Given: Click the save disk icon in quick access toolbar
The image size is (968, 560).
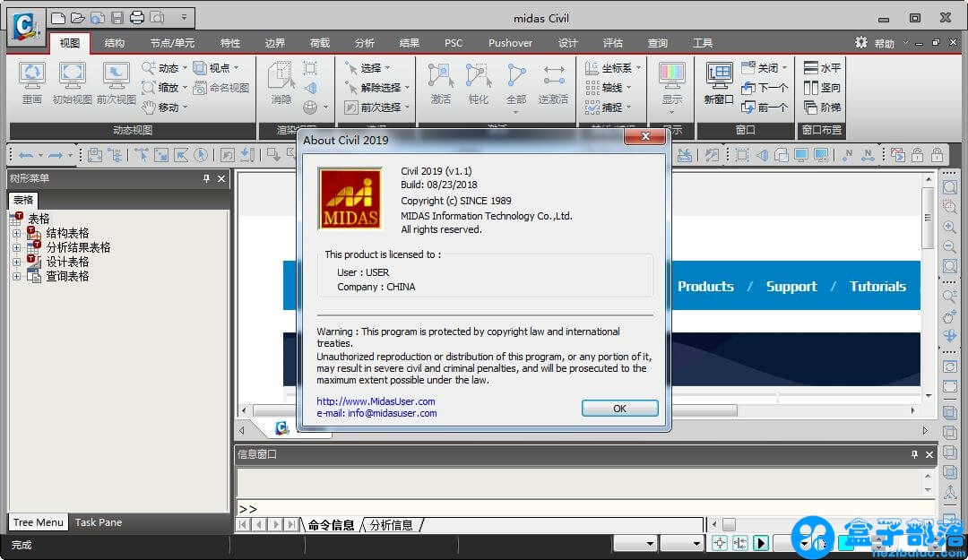Looking at the screenshot, I should (x=117, y=17).
